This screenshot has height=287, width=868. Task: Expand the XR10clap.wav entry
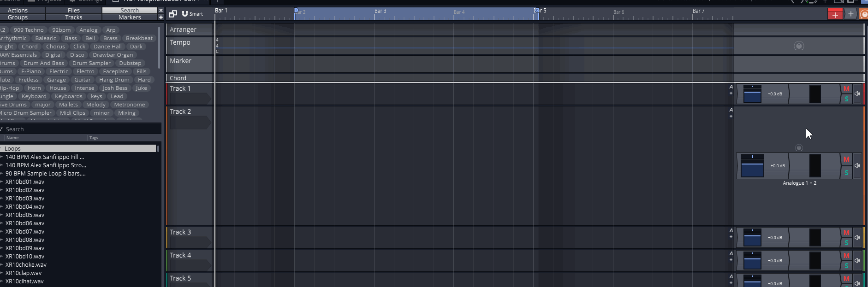point(2,273)
